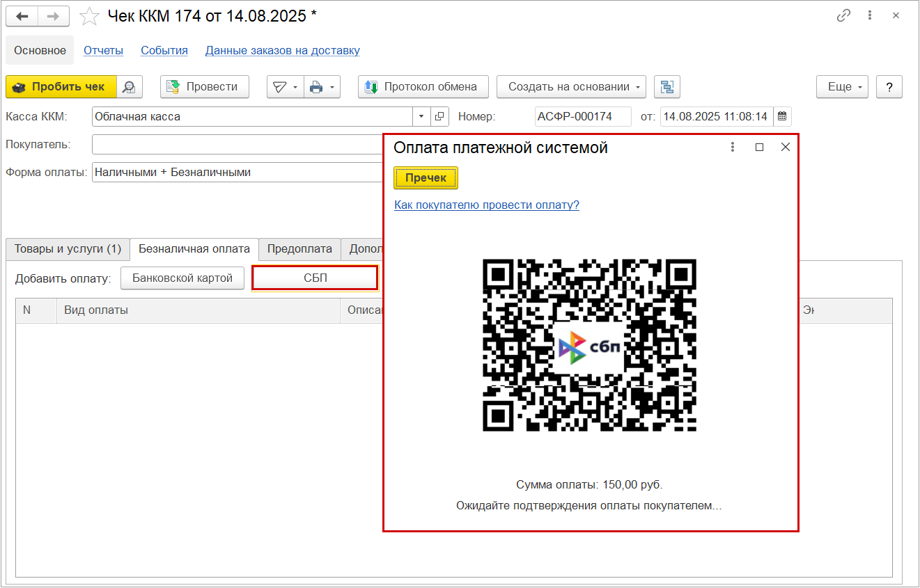Click the printer icon
The width and height of the screenshot is (920, 588).
[316, 87]
